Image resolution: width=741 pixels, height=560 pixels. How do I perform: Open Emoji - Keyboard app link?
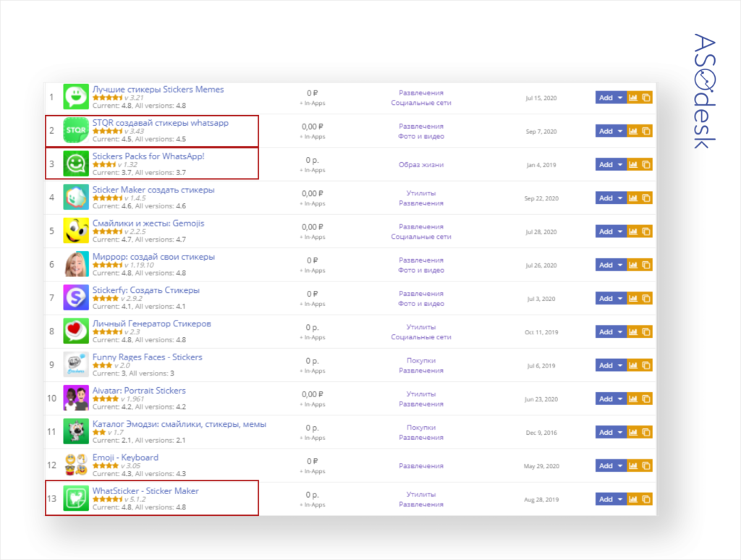125,457
